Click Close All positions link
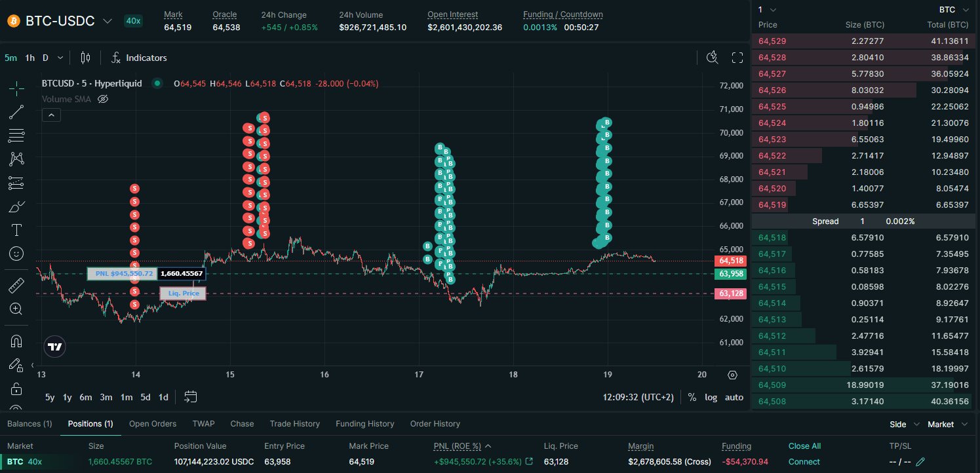The image size is (980, 473). (804, 446)
